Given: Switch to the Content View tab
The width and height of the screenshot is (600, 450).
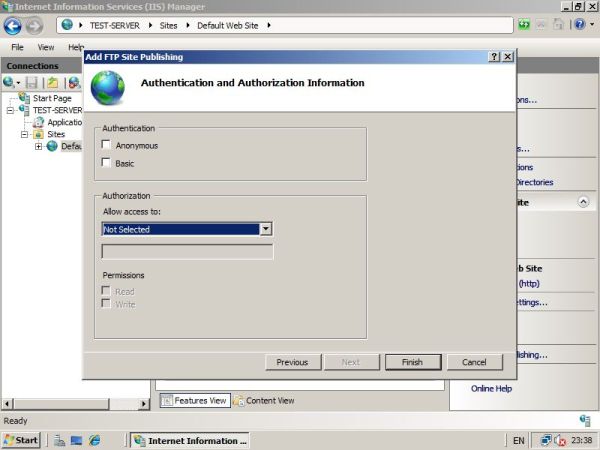Looking at the screenshot, I should [x=264, y=400].
